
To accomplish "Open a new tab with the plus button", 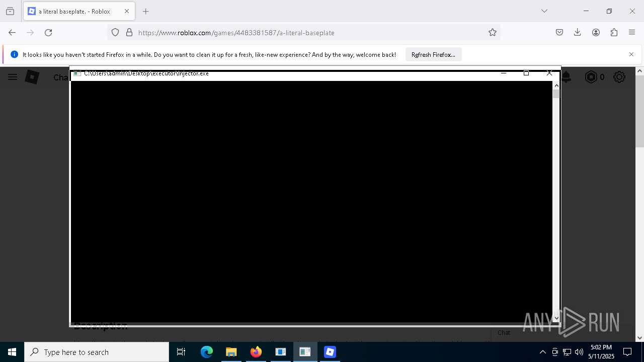I will coord(146,11).
